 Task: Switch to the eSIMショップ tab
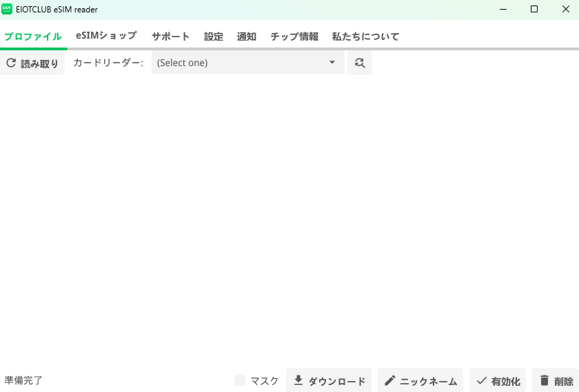106,36
